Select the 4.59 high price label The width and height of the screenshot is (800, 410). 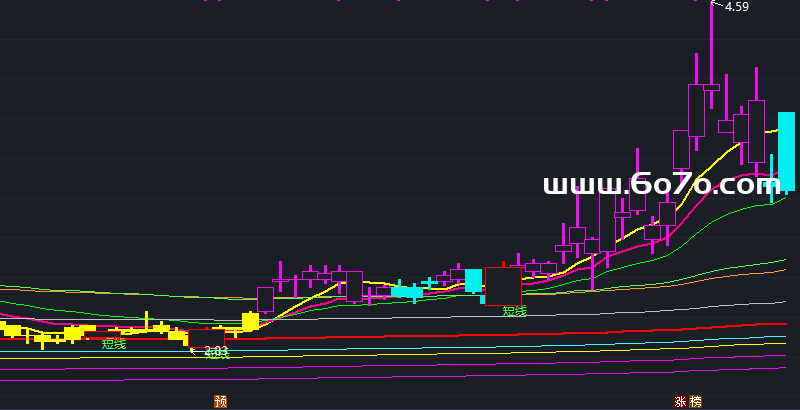tap(737, 7)
